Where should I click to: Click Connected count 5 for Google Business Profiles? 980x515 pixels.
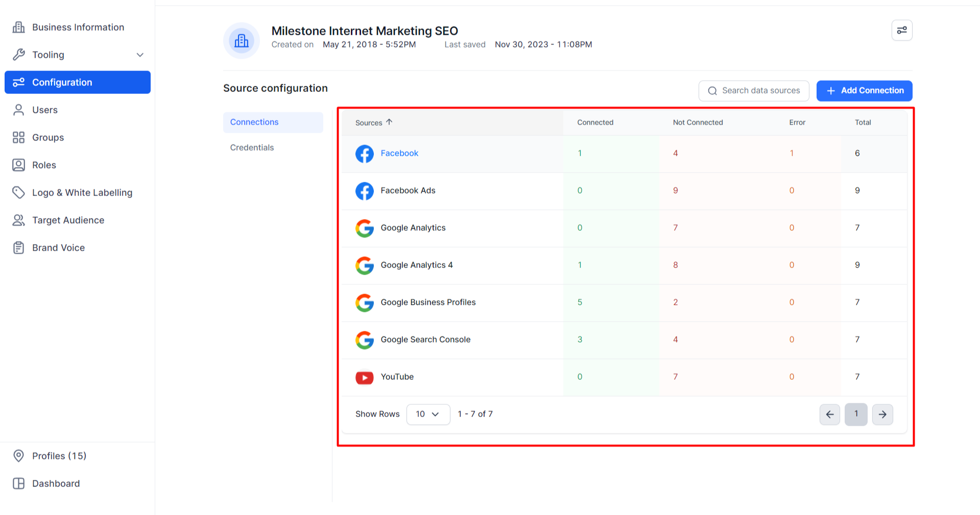pos(580,302)
